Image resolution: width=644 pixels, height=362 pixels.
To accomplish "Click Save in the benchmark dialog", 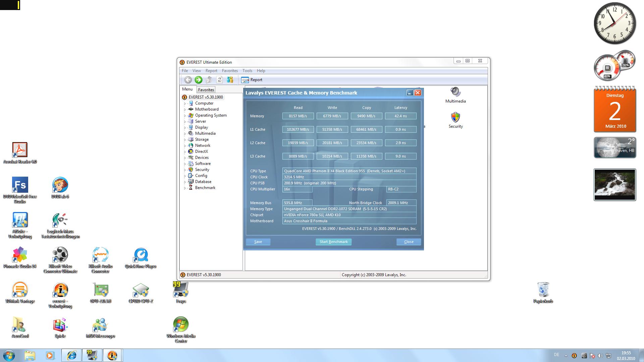I will tap(258, 242).
